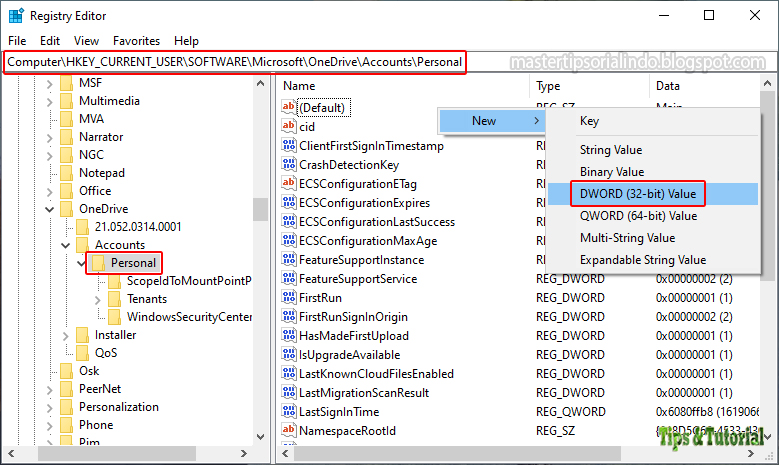This screenshot has width=779, height=465.
Task: Choose Multi-String Value from submenu
Action: pos(653,238)
